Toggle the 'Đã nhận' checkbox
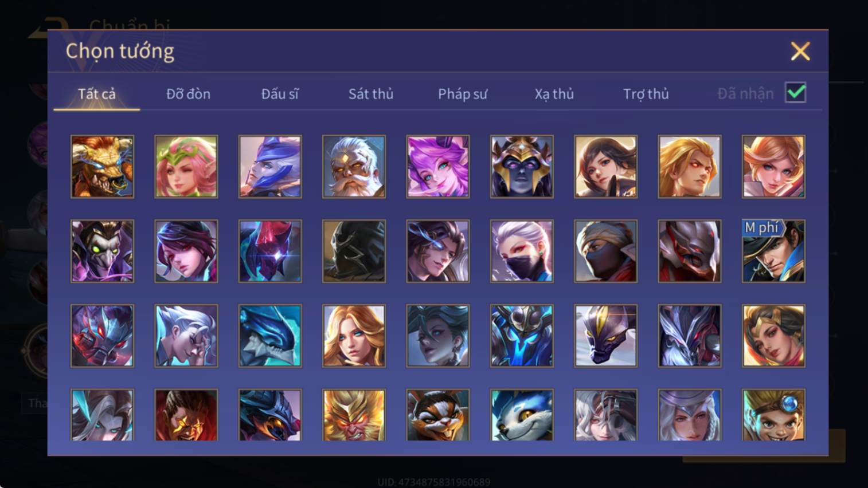868x488 pixels. coord(796,93)
